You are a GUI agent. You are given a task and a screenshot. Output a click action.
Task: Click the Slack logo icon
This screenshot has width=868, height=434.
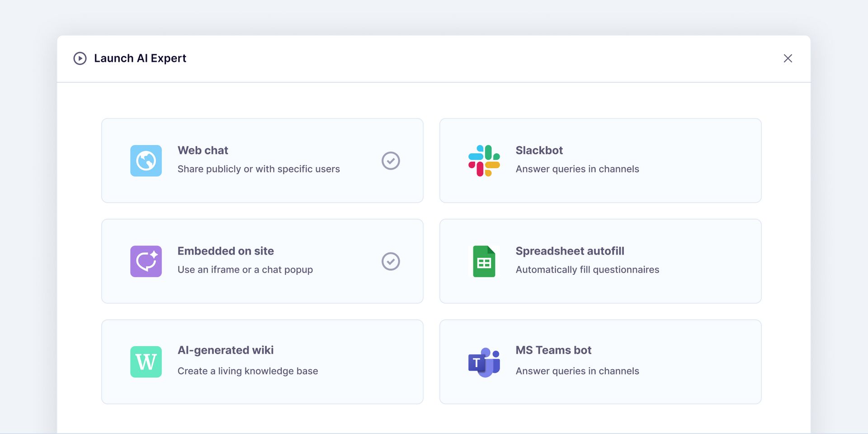484,160
